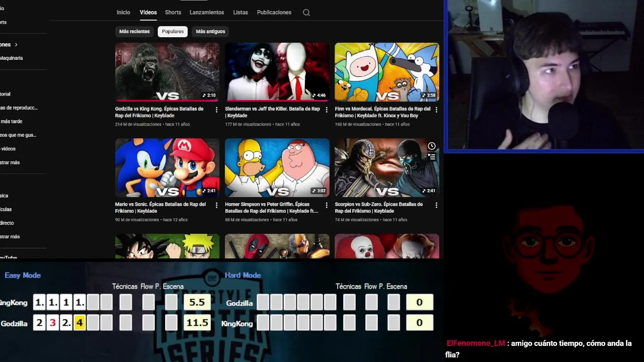Click Godzilla Hard Mode total score 0
This screenshot has height=362, width=644.
[420, 302]
